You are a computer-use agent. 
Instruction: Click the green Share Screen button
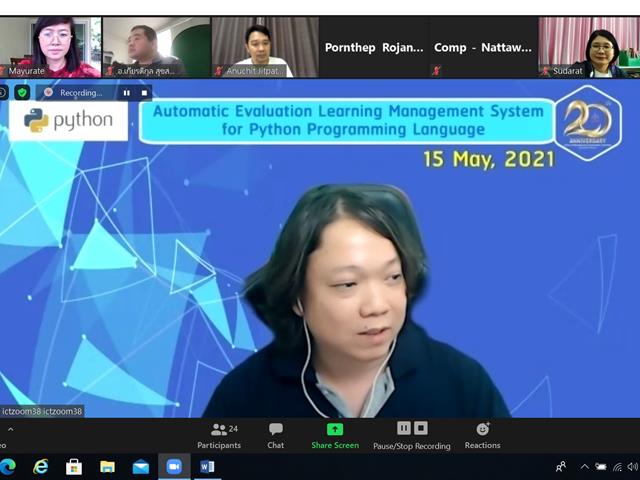tap(335, 436)
